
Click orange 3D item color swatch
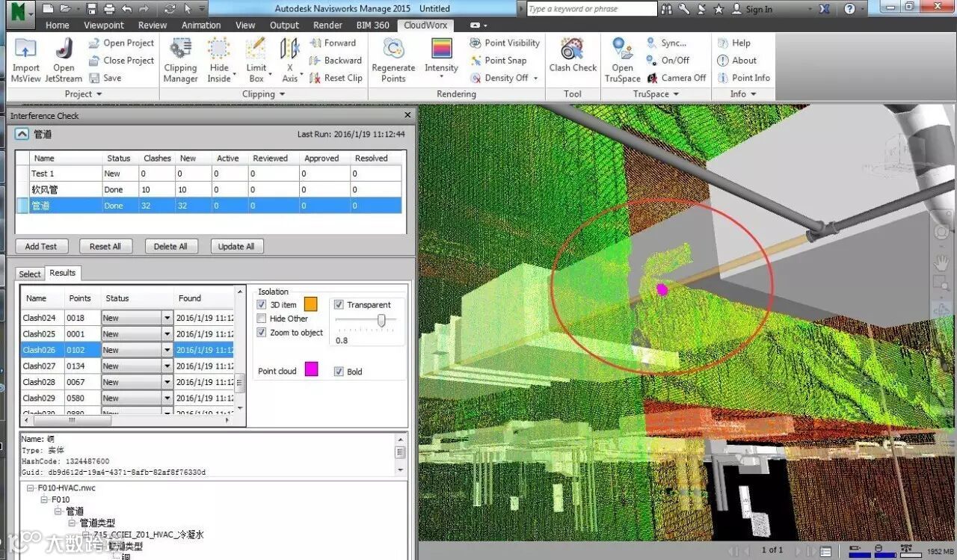(310, 304)
